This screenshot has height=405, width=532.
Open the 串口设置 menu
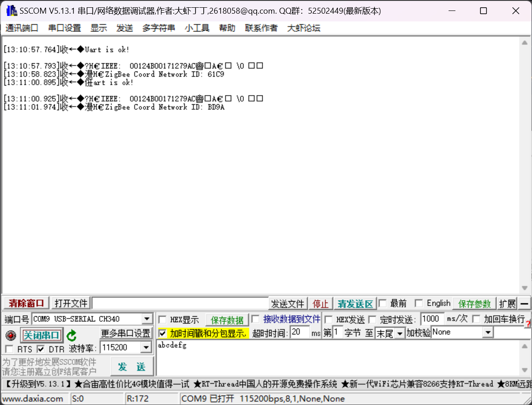coord(64,28)
